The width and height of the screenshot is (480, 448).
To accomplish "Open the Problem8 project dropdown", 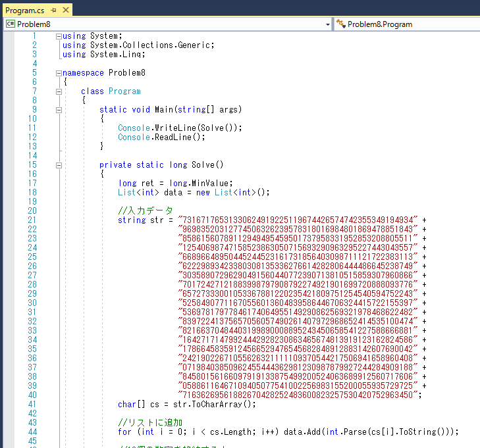I will click(327, 24).
